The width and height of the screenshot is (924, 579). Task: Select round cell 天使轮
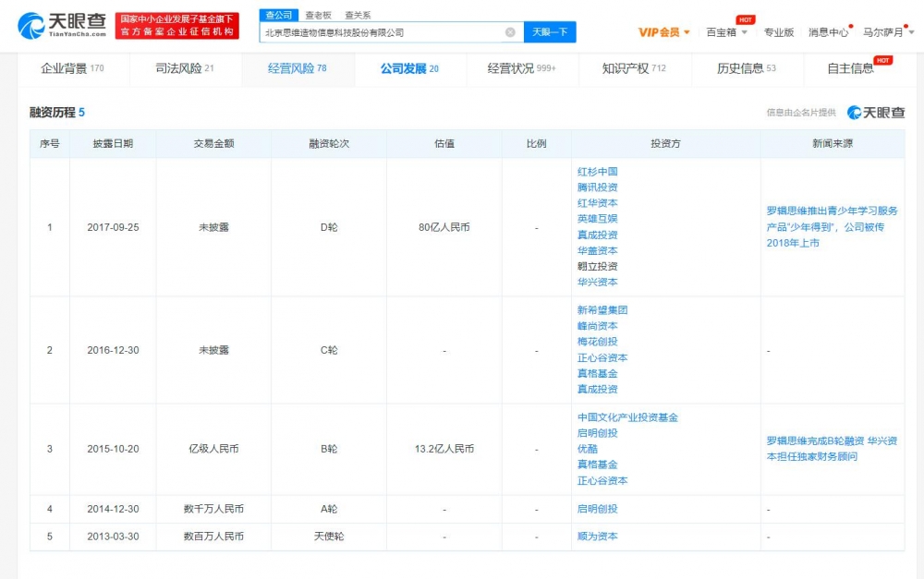click(329, 537)
